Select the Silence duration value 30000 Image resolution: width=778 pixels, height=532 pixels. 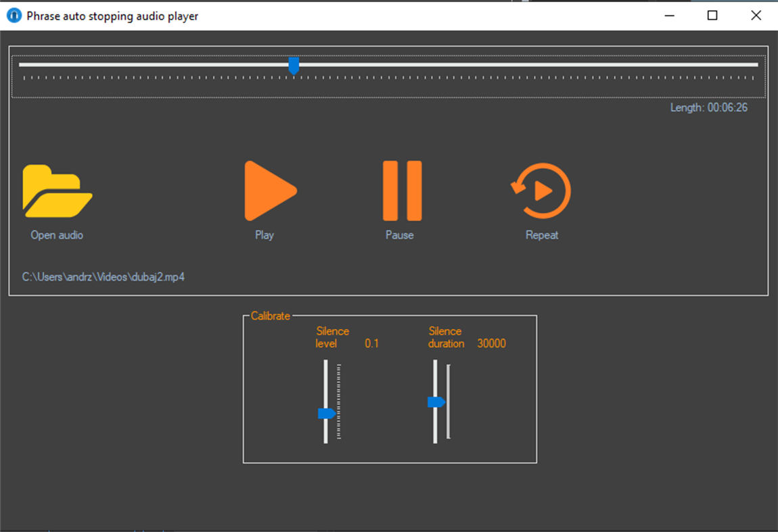[492, 343]
